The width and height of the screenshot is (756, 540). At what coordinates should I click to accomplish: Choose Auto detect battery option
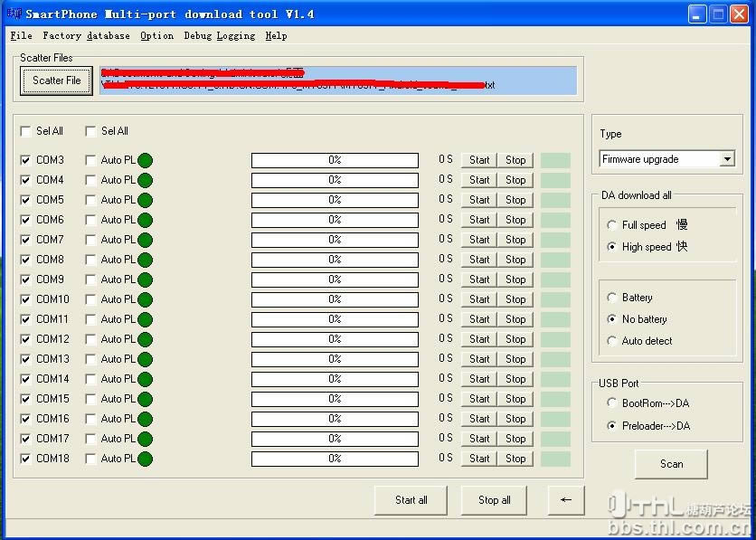(612, 341)
